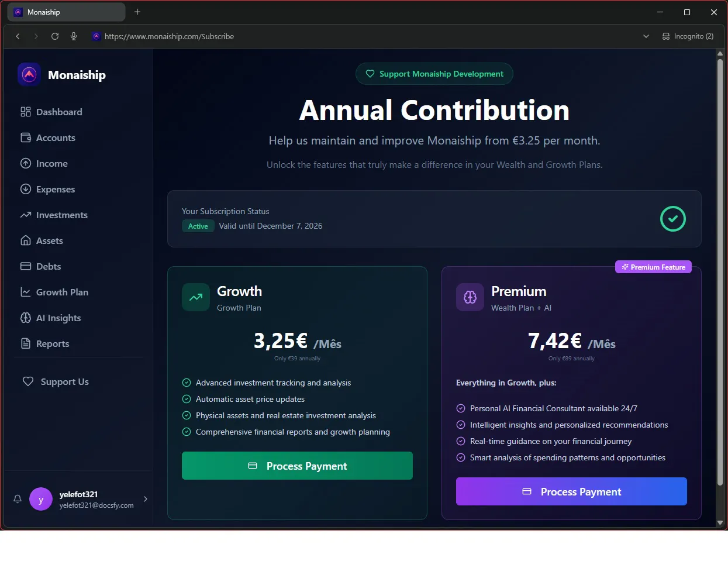The width and height of the screenshot is (728, 568).
Task: Click the Growth plan green trend icon
Action: (x=196, y=297)
